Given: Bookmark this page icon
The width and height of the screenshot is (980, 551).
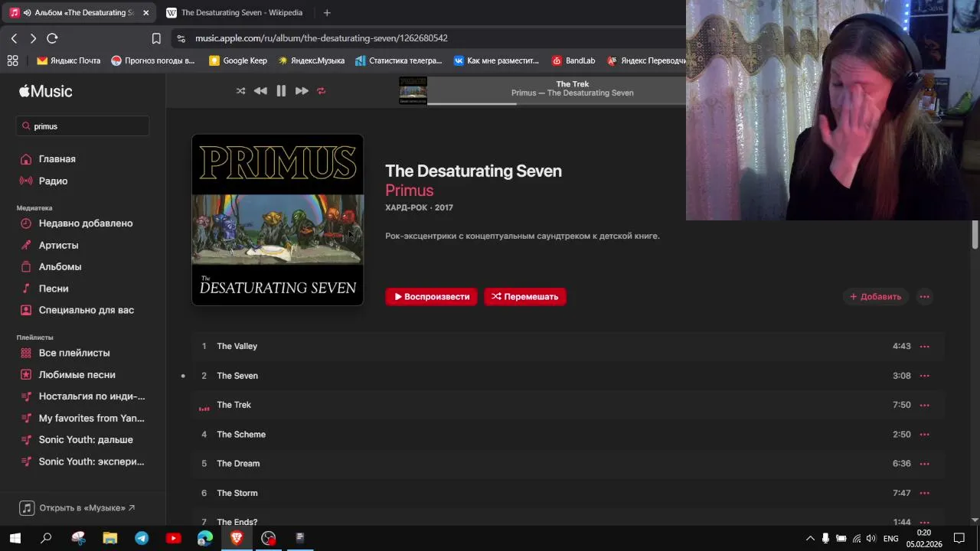Looking at the screenshot, I should coord(156,38).
